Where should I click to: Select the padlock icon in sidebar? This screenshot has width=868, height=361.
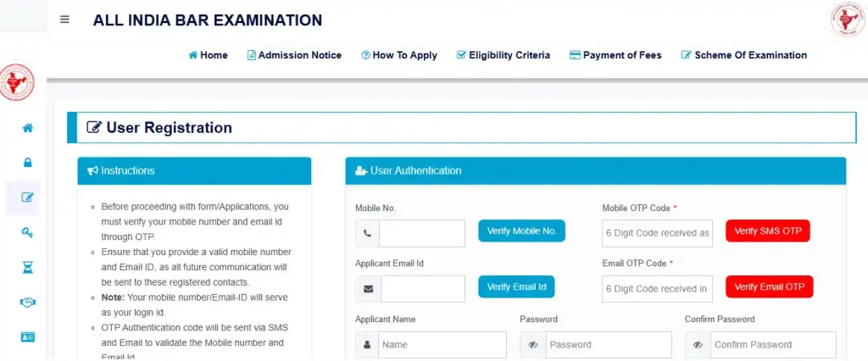[27, 163]
